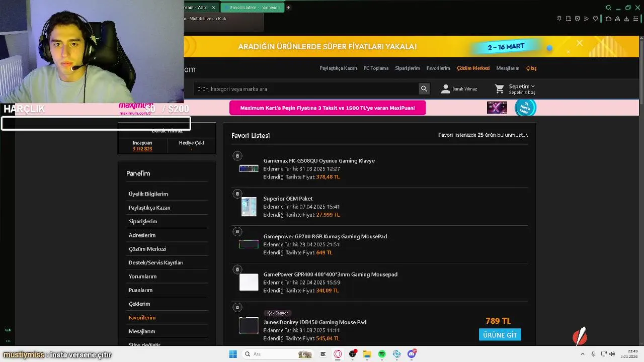Open the snapshot tool in browser toolbar
This screenshot has width=644, height=362.
pos(568,19)
